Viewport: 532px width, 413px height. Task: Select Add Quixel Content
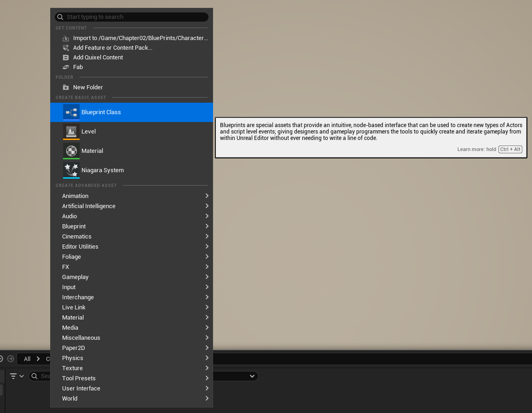[131, 58]
